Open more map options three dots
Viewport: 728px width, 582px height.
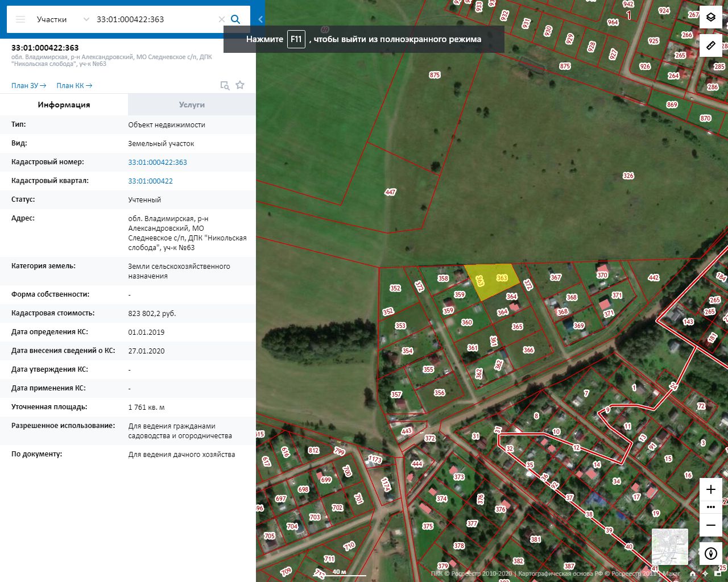click(x=711, y=507)
